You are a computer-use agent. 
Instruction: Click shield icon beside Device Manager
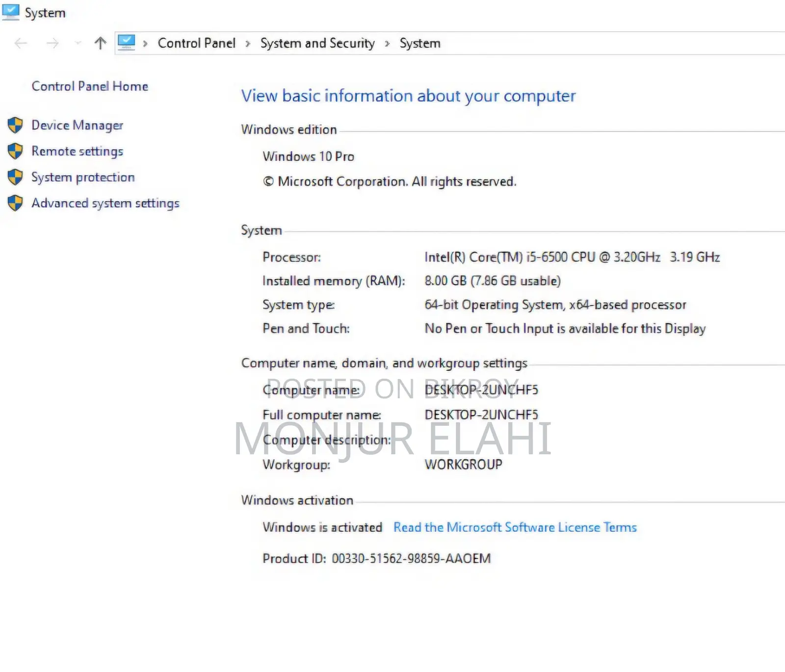[x=15, y=125]
